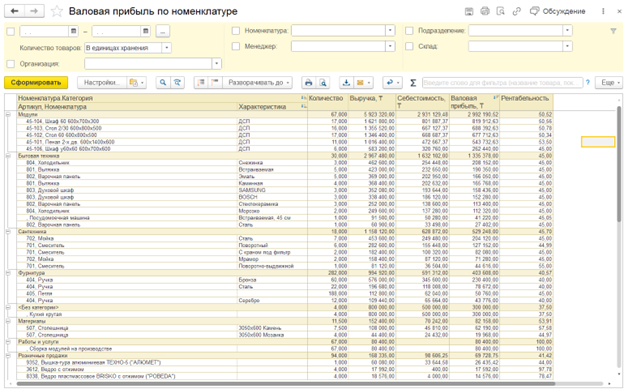The image size is (624, 389).
Task: Enable the Менеджер checkbox
Action: click(x=236, y=47)
